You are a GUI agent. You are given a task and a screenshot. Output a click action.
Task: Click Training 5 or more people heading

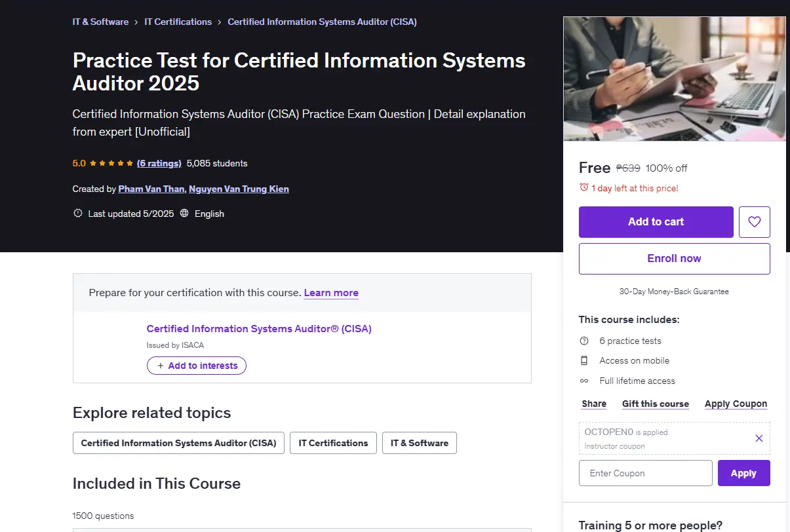(650, 525)
